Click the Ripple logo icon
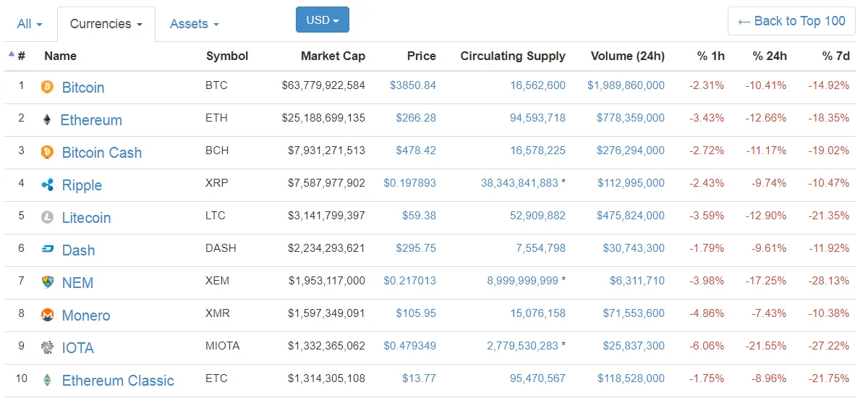 (x=47, y=185)
